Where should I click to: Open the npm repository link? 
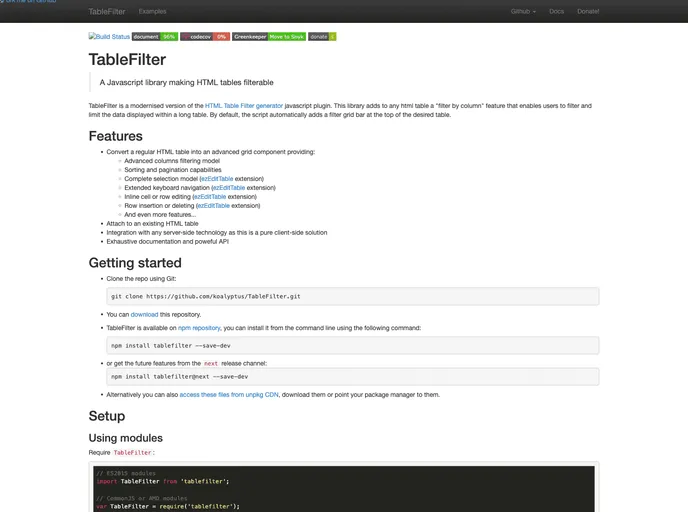click(x=199, y=328)
